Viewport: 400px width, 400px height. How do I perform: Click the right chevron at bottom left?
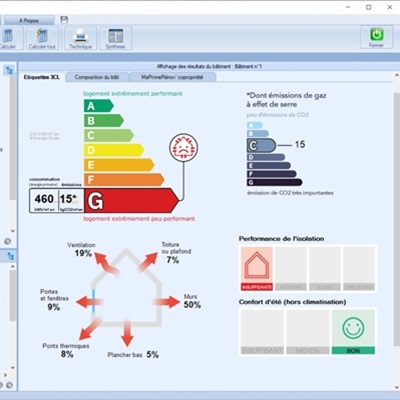5,375
